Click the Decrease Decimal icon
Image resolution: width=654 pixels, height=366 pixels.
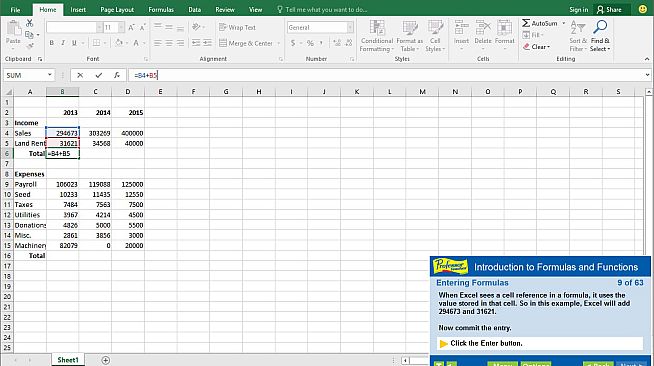349,43
